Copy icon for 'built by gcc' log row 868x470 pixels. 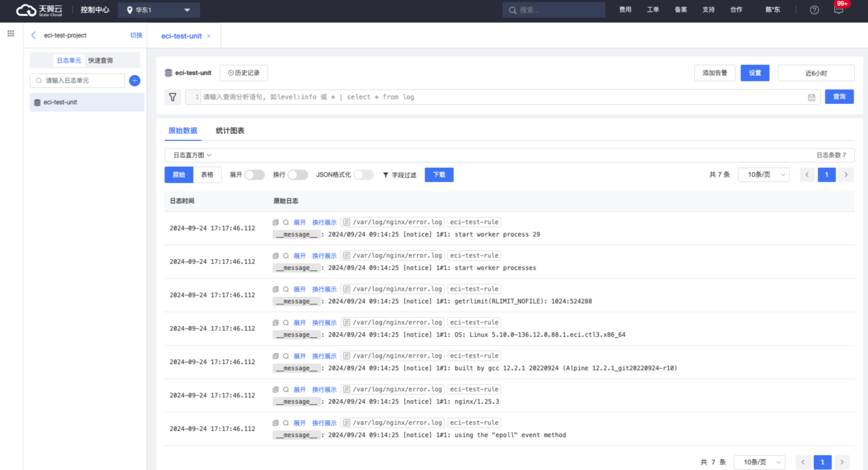point(275,356)
